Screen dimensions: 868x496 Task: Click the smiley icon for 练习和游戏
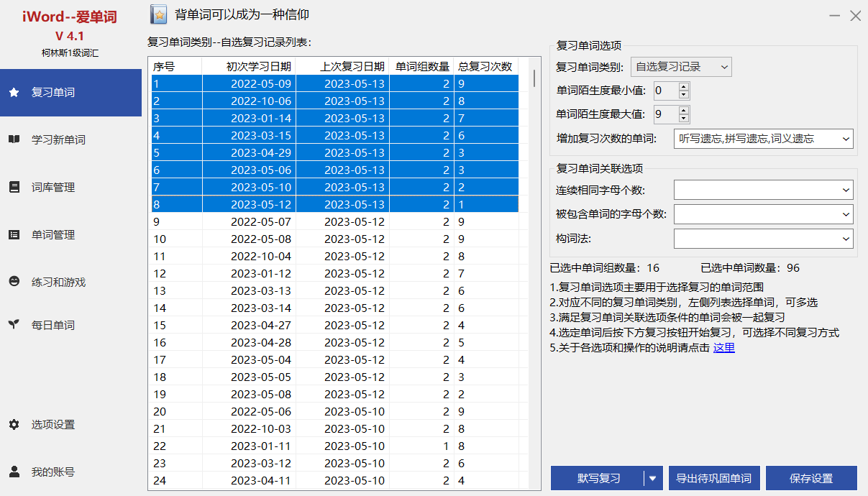(14, 283)
